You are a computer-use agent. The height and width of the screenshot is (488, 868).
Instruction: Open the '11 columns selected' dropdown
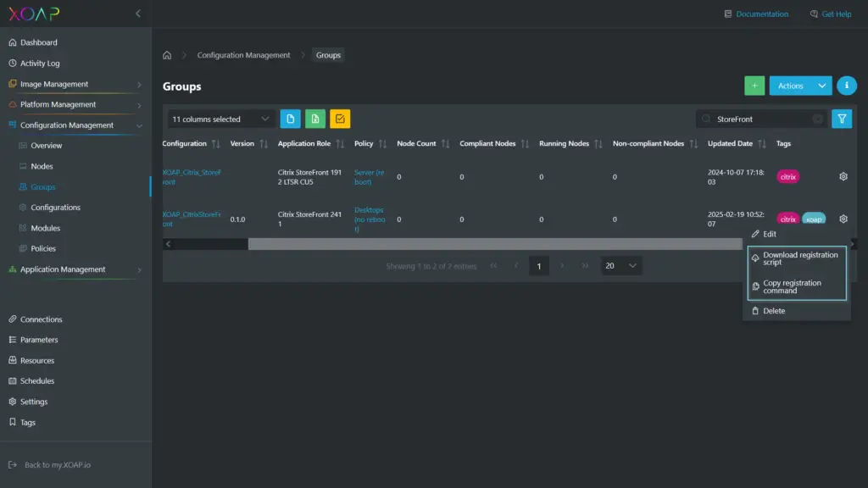[x=219, y=119]
